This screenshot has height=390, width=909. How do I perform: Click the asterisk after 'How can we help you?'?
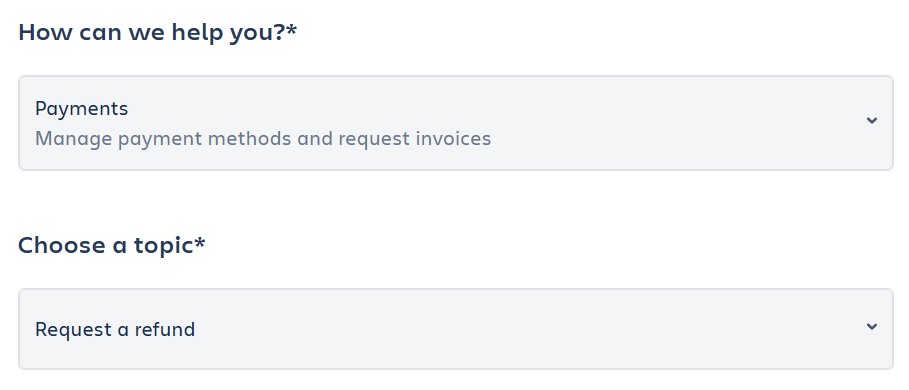click(x=291, y=28)
